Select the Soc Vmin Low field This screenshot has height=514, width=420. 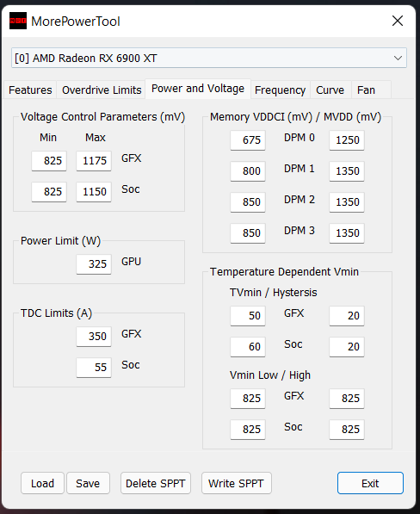coord(248,430)
